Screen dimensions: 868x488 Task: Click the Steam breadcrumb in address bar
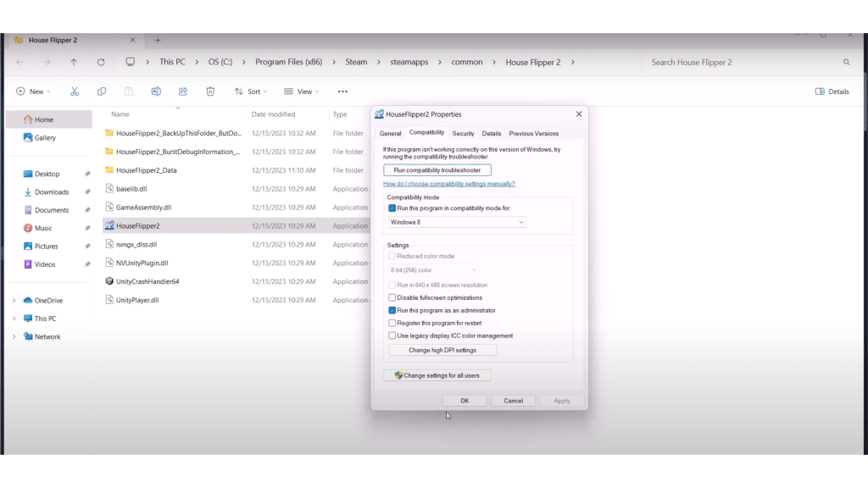(356, 62)
